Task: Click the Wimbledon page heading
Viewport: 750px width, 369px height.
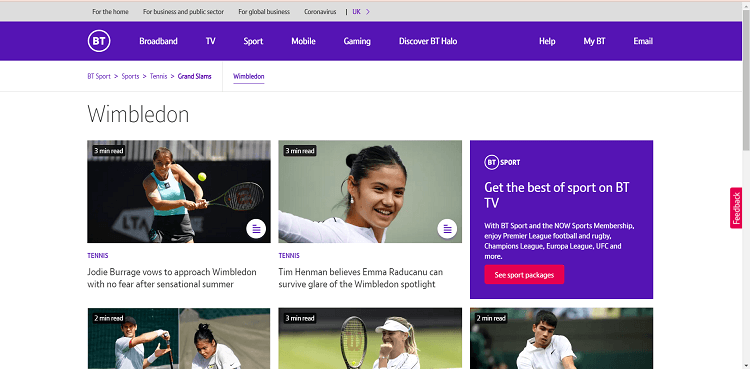Action: click(138, 115)
